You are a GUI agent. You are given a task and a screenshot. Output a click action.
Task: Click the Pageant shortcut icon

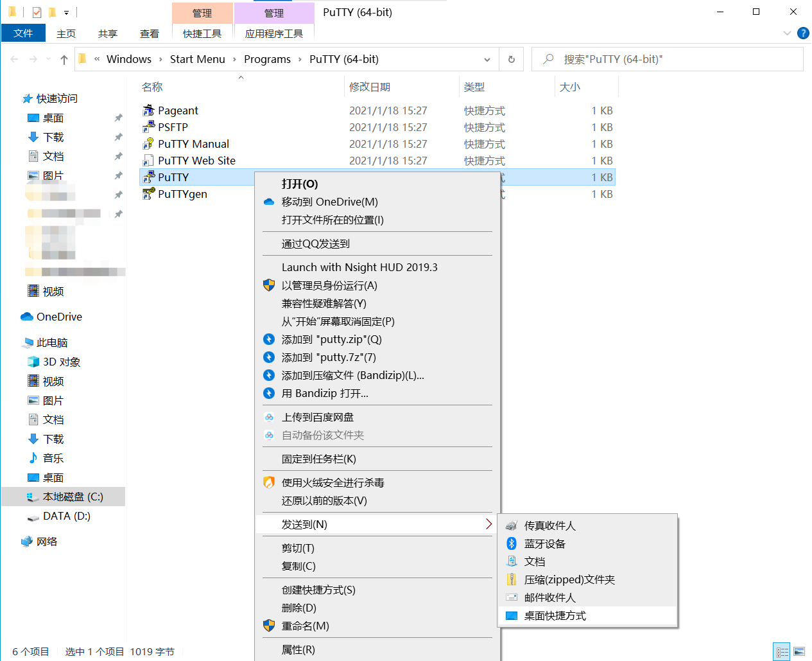pos(148,110)
